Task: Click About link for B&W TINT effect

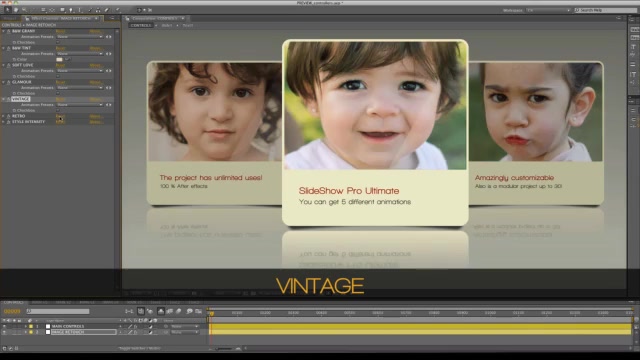Action: tap(96, 48)
